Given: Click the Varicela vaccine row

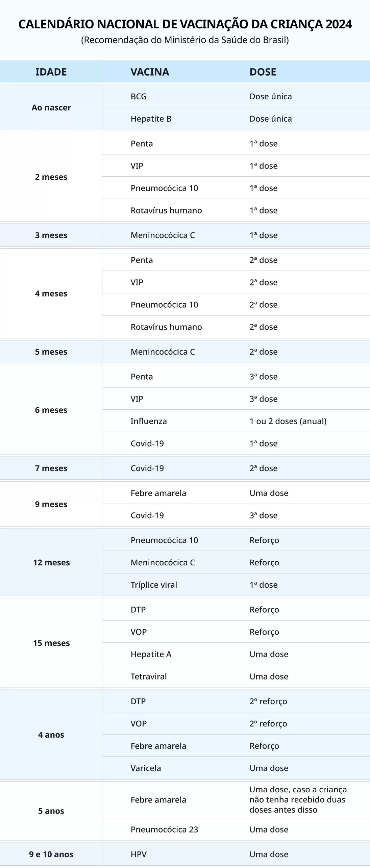Looking at the screenshot, I should (x=236, y=768).
